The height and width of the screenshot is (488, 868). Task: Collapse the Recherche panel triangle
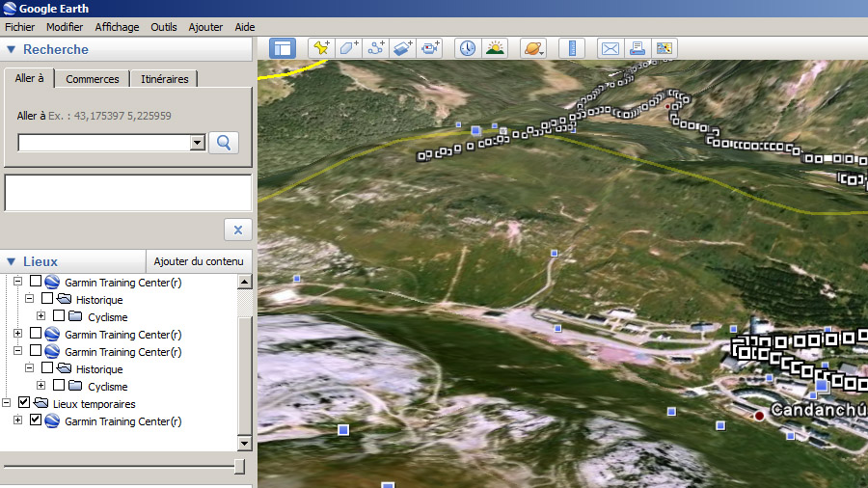[11, 49]
